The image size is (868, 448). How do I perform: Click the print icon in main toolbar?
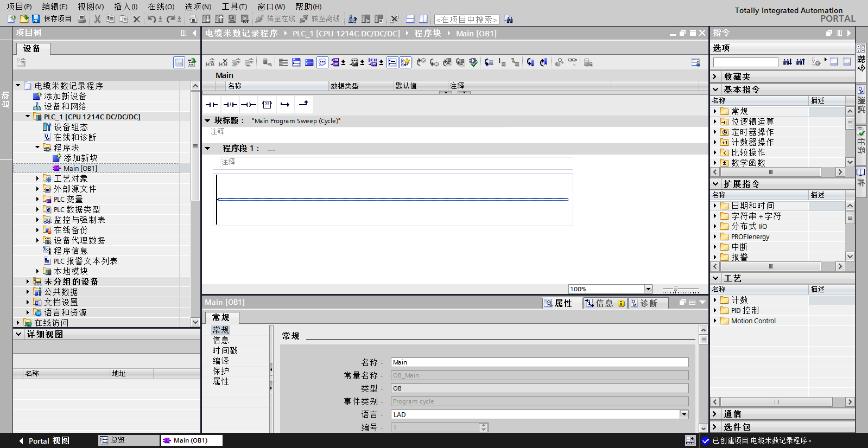(x=82, y=19)
